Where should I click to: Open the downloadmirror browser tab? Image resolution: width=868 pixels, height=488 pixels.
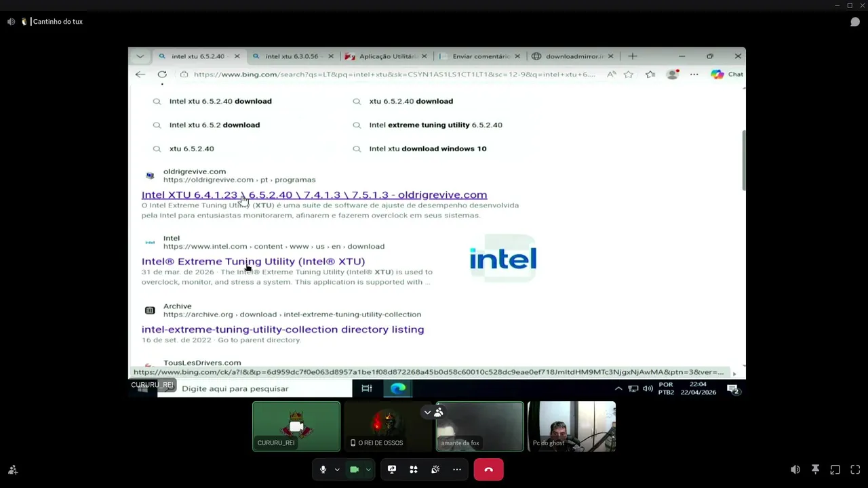click(x=572, y=56)
